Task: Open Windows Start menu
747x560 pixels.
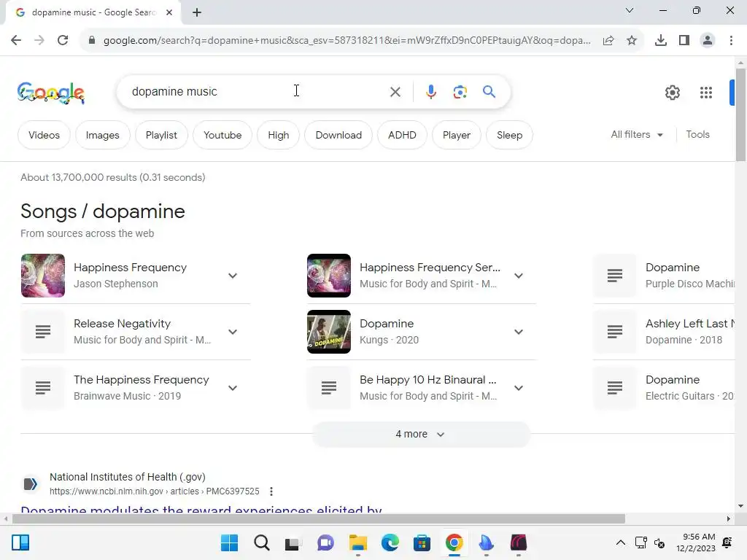Action: pos(229,542)
